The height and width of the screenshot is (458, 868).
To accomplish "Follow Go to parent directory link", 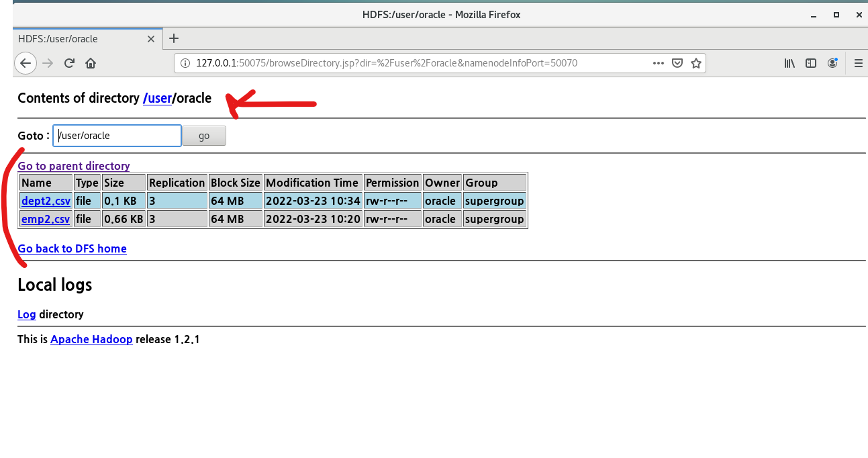I will pos(74,166).
